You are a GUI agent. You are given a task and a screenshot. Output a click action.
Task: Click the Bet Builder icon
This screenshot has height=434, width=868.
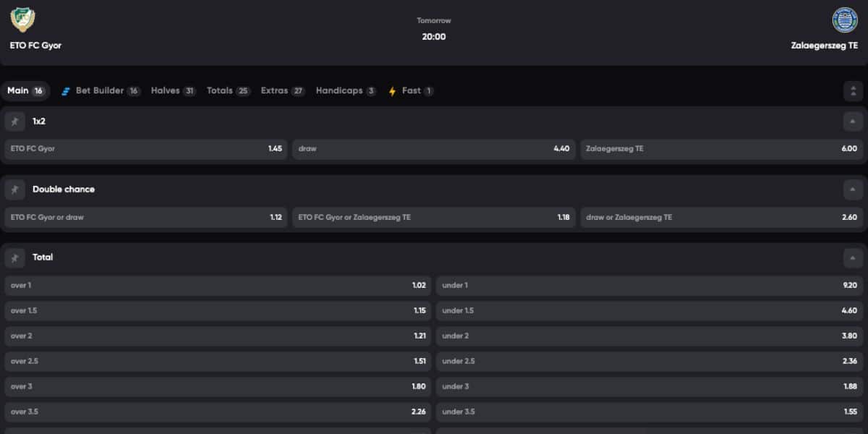66,91
